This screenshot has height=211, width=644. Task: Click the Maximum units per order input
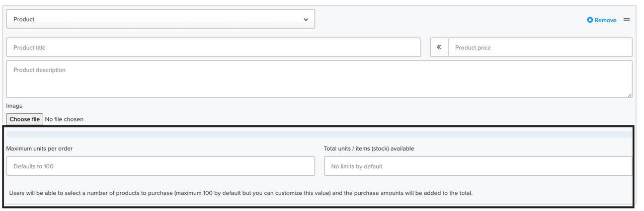point(160,166)
